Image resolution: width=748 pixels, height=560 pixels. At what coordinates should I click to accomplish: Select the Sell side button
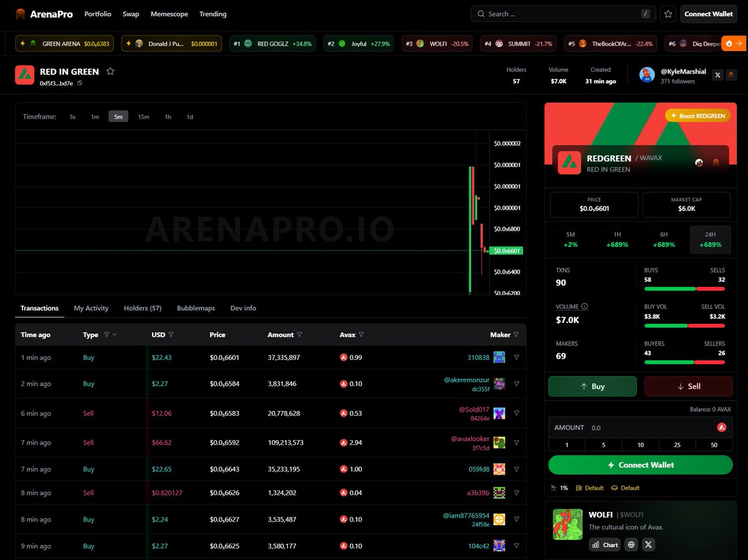tap(688, 386)
